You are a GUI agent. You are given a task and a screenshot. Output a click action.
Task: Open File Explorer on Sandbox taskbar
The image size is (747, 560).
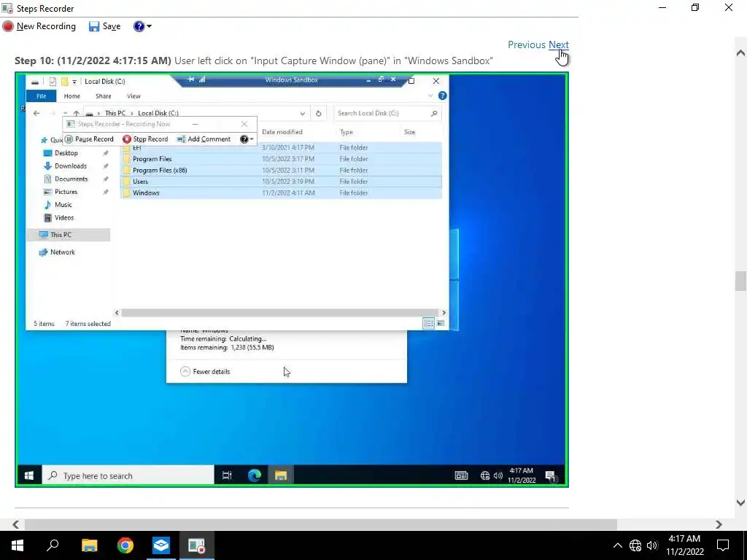281,475
